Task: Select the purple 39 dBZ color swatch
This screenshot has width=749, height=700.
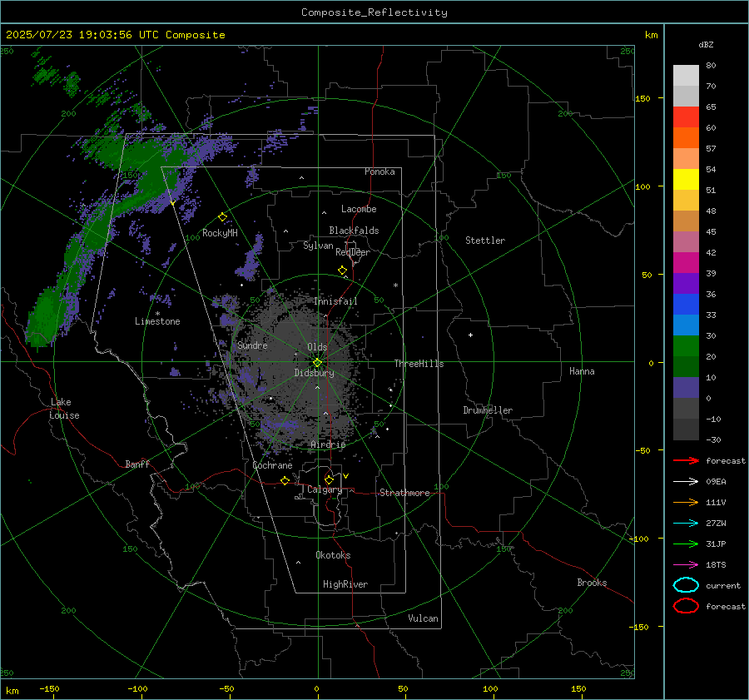Action: click(x=686, y=283)
